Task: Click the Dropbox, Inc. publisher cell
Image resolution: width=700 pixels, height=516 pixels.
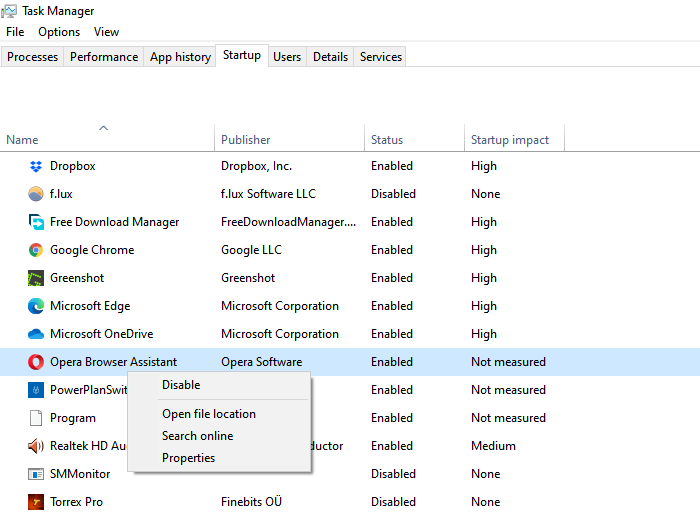Action: pos(256,166)
